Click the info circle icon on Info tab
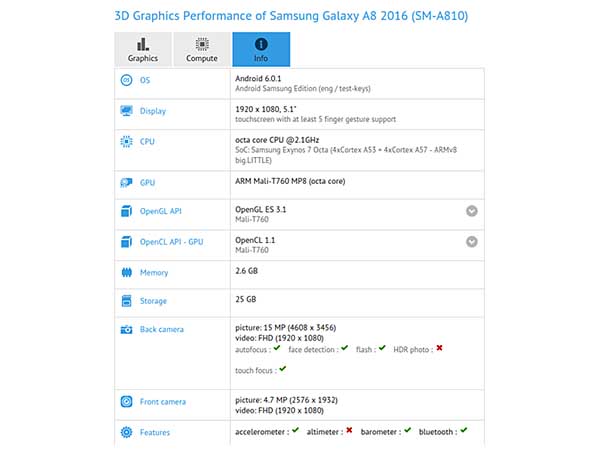 [x=261, y=44]
